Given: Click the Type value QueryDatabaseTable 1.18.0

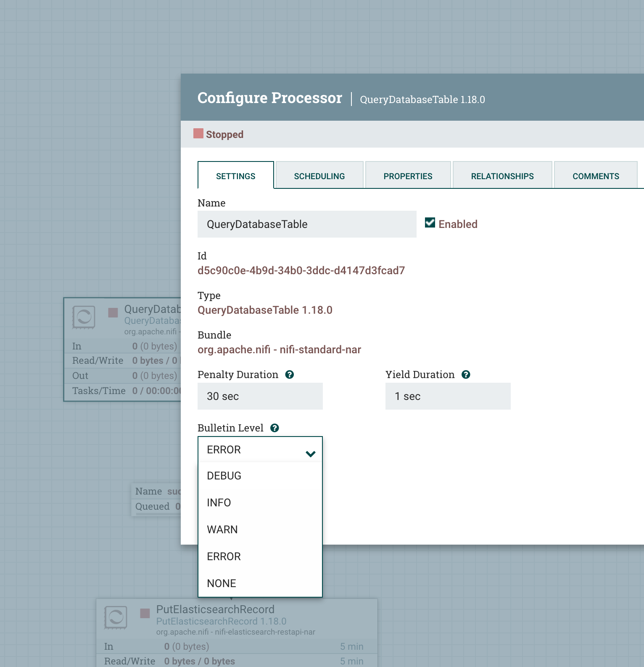Looking at the screenshot, I should (x=265, y=310).
